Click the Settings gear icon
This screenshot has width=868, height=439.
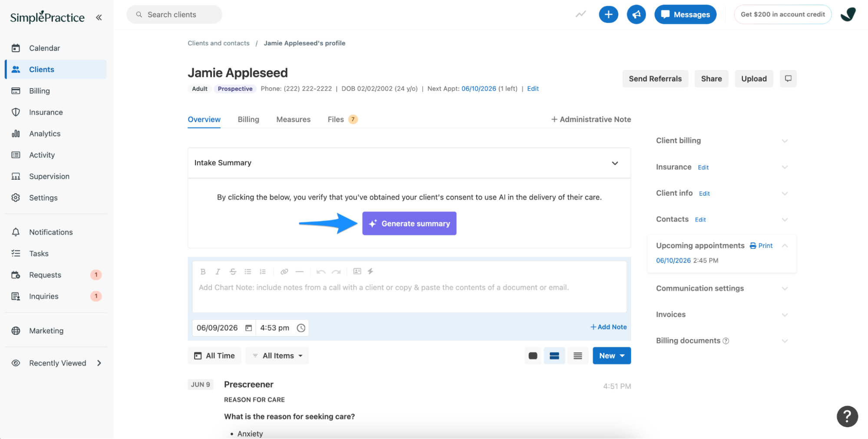point(16,198)
